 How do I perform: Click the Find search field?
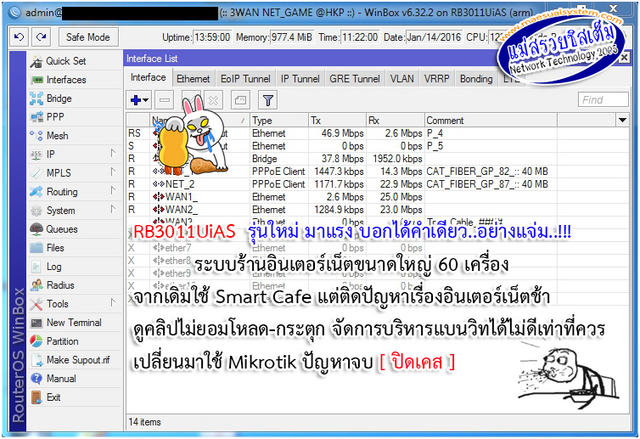coord(603,100)
